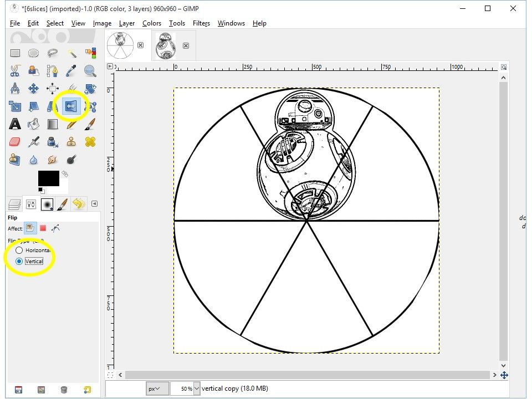Choose Horizontal flip type
The width and height of the screenshot is (532, 399).
(x=33, y=250)
